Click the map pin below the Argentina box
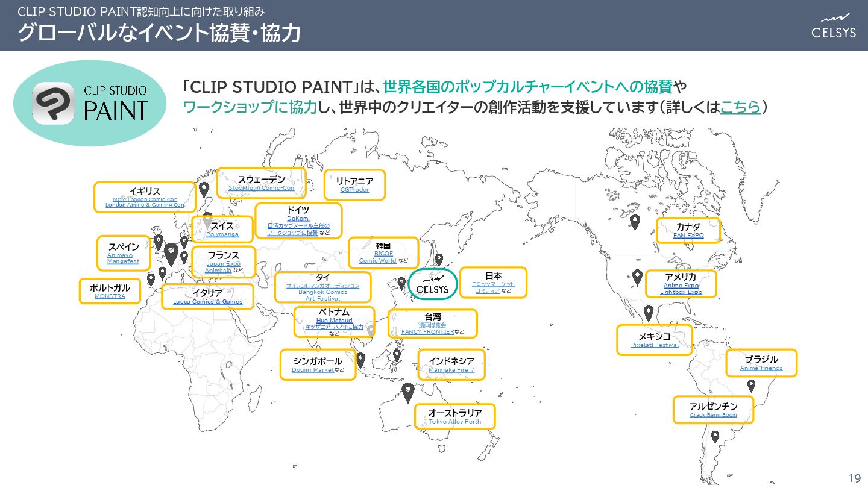The image size is (868, 488). click(715, 437)
